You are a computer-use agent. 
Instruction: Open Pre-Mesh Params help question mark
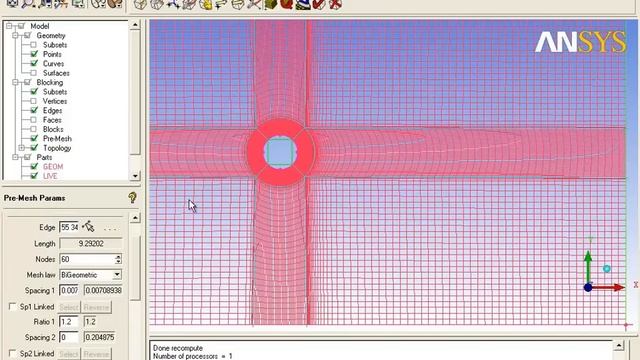(132, 198)
